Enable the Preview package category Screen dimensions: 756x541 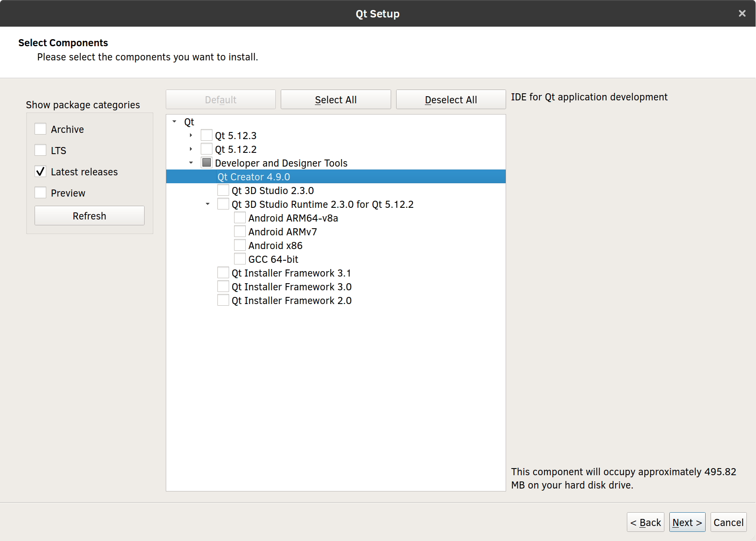pos(40,192)
